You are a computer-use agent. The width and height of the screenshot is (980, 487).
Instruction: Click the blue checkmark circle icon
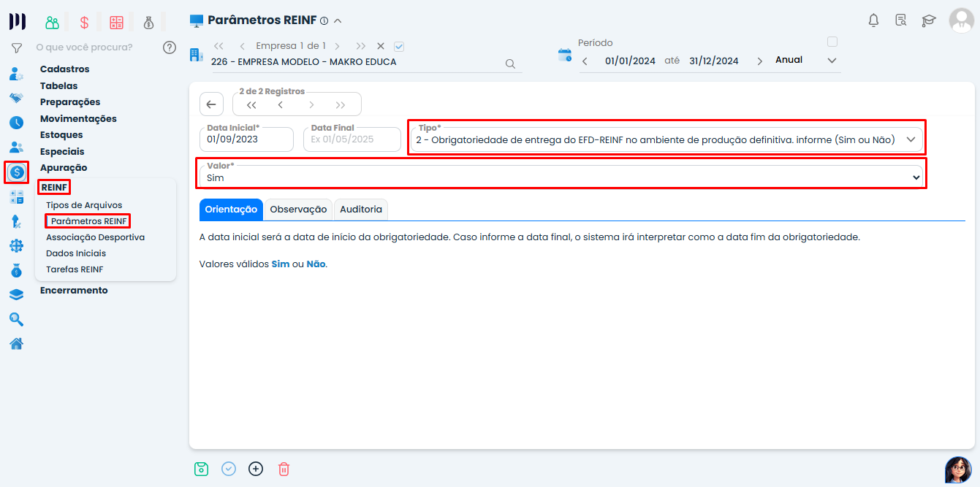[x=229, y=469]
